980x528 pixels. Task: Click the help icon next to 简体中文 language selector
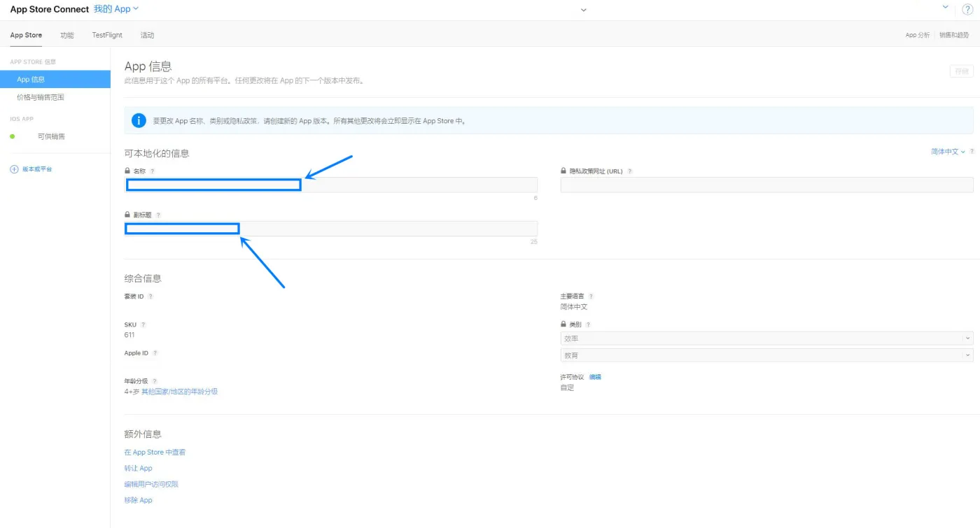[x=972, y=152]
